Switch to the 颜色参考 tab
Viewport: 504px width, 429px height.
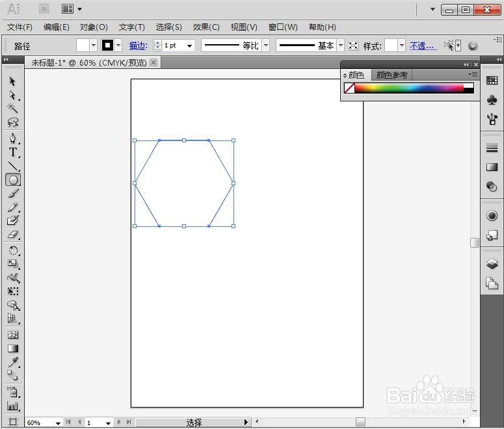tap(392, 75)
